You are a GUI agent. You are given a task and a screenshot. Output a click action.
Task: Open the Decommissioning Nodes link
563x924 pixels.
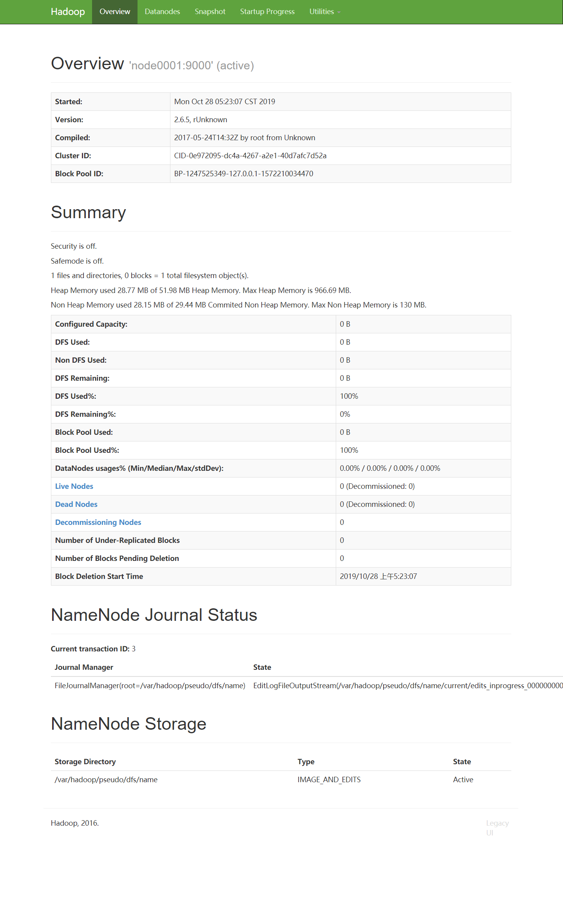(x=98, y=522)
